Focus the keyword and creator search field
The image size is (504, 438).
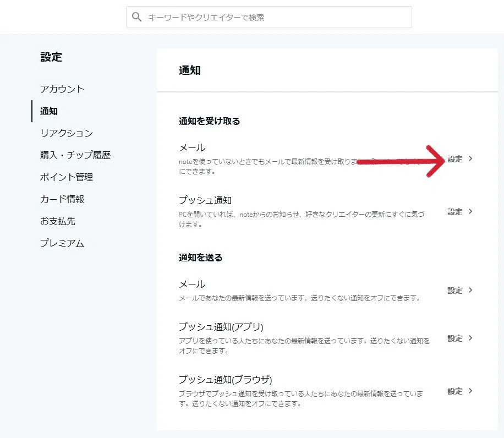(x=269, y=17)
